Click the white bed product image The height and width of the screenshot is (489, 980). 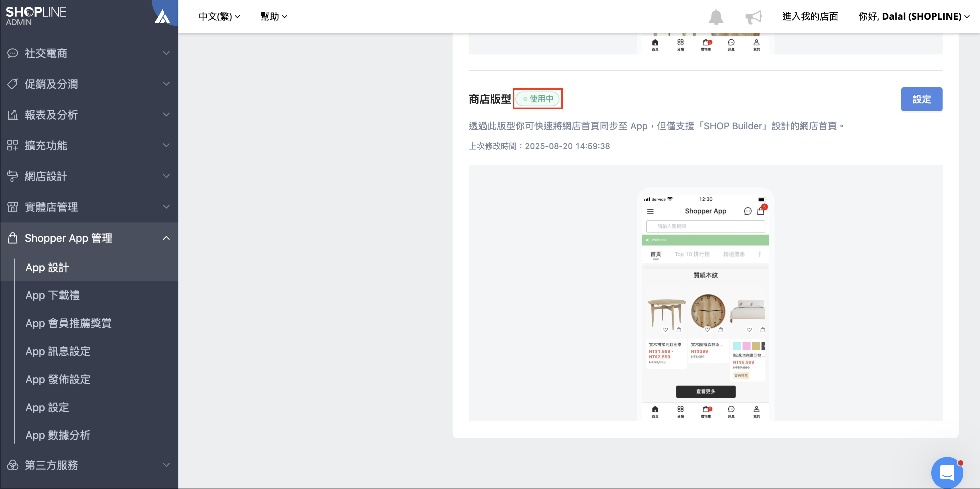point(748,311)
